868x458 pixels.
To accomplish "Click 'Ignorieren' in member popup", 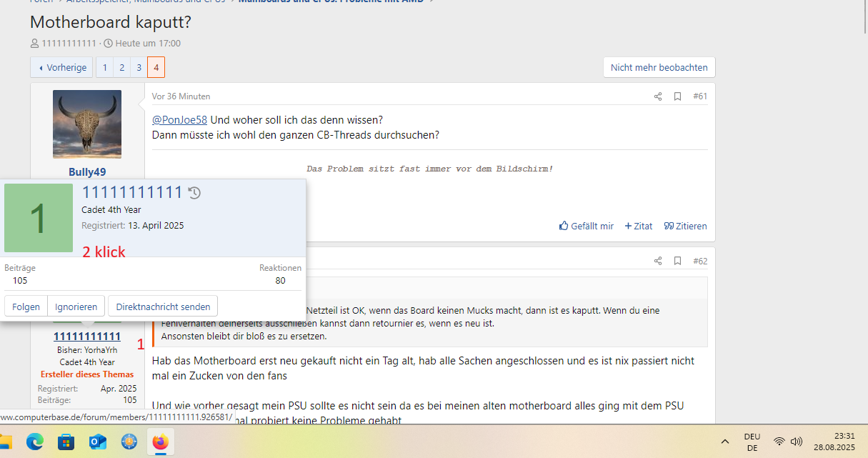I will click(76, 307).
